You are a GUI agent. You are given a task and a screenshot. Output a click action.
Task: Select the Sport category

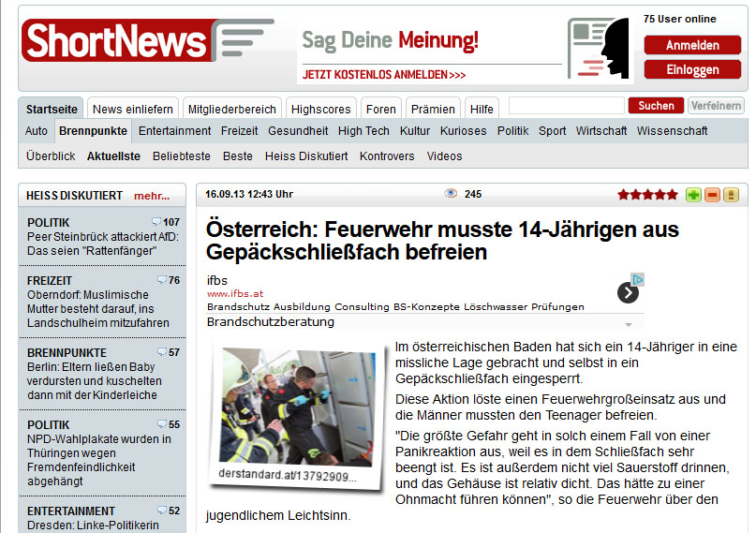552,131
